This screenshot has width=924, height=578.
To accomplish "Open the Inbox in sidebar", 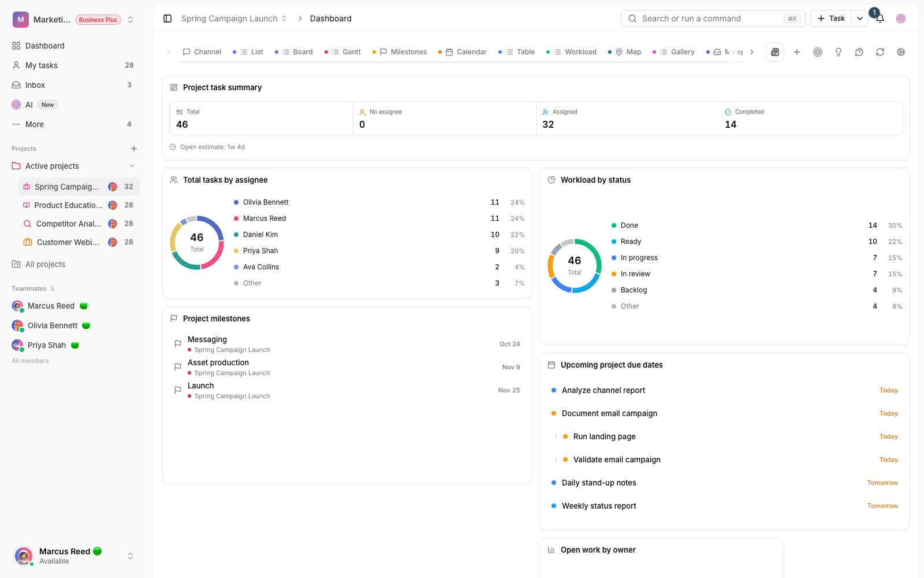I will (x=74, y=85).
